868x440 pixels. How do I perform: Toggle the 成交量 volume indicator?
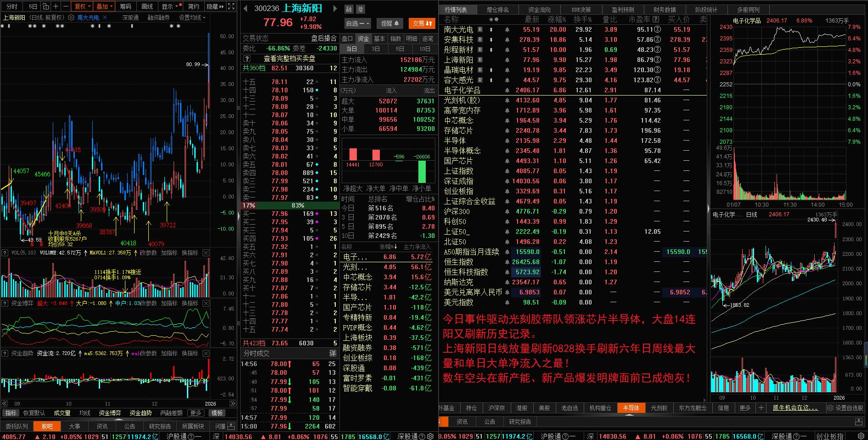pyautogui.click(x=62, y=413)
